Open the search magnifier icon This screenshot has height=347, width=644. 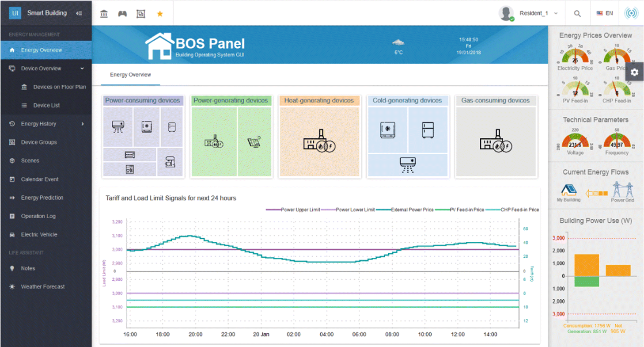click(577, 14)
